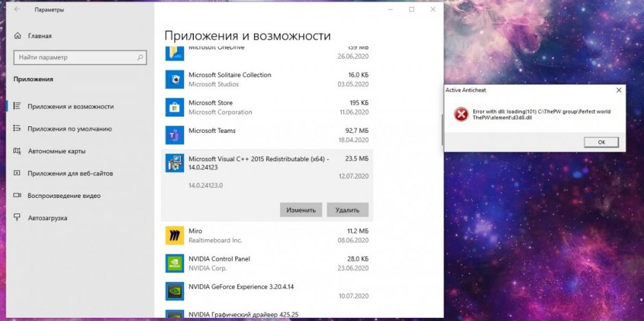Click the Автономные карты map icon

(17, 151)
